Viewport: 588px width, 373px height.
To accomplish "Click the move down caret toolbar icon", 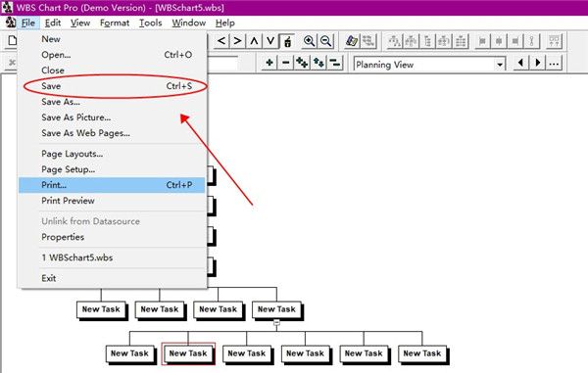I will (270, 41).
